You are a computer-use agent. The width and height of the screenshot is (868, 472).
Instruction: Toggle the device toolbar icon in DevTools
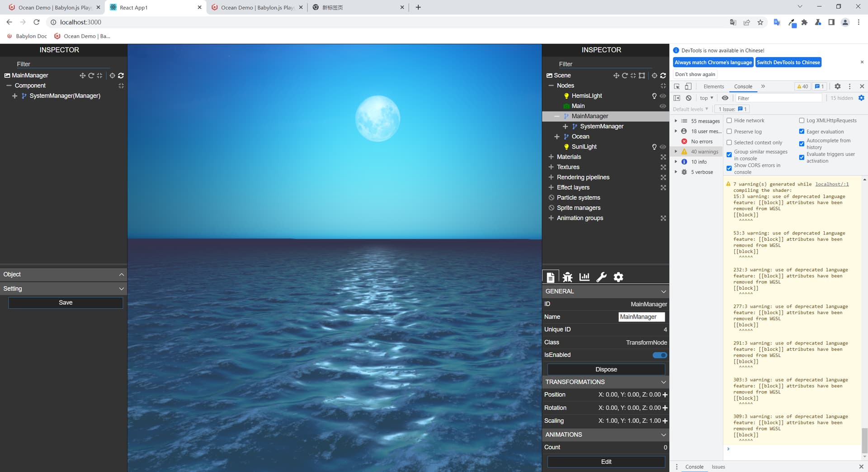click(x=688, y=86)
